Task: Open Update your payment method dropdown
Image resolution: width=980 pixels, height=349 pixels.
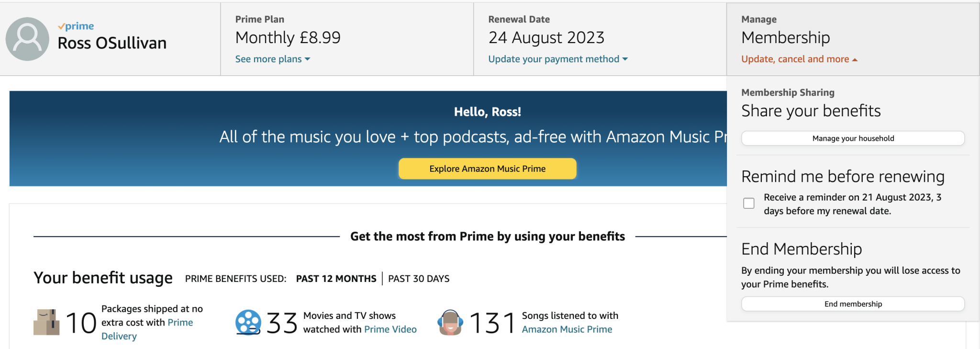Action: coord(558,59)
